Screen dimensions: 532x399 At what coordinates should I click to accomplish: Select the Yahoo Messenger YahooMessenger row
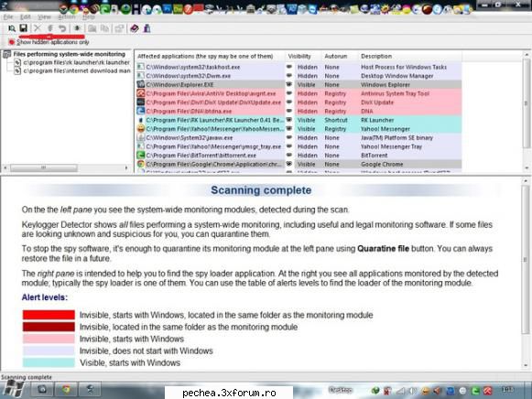[x=299, y=128]
